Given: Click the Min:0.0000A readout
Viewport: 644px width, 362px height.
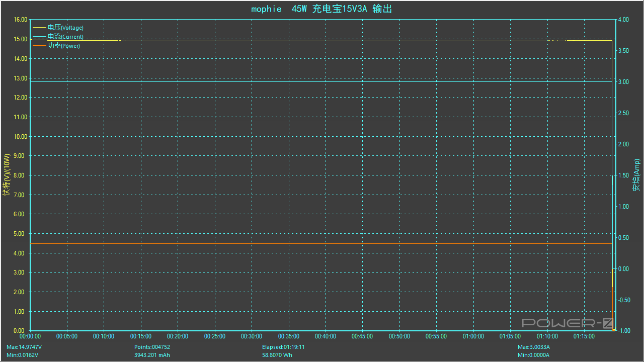Looking at the screenshot, I should [x=533, y=355].
